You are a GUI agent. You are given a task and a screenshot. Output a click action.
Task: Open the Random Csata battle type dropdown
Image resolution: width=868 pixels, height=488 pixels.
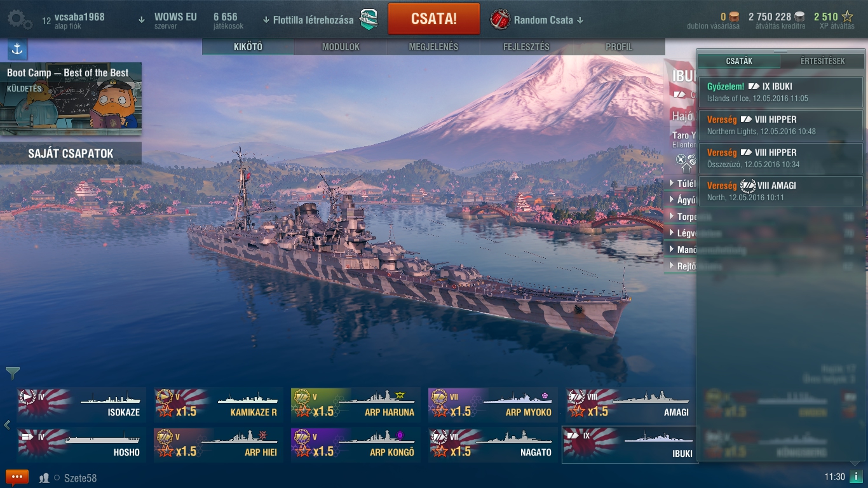537,20
